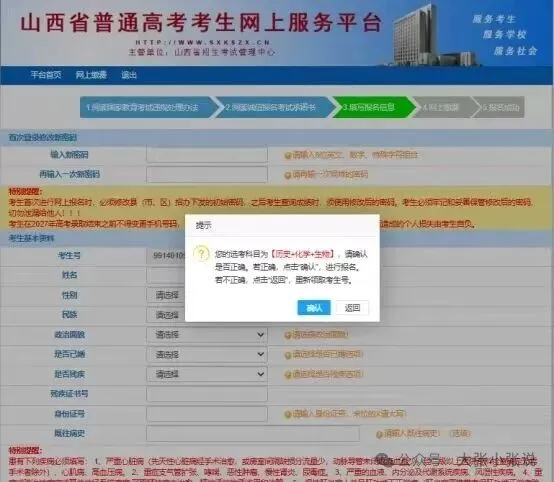Click the hint icon beside the repeat password field

[x=288, y=175]
